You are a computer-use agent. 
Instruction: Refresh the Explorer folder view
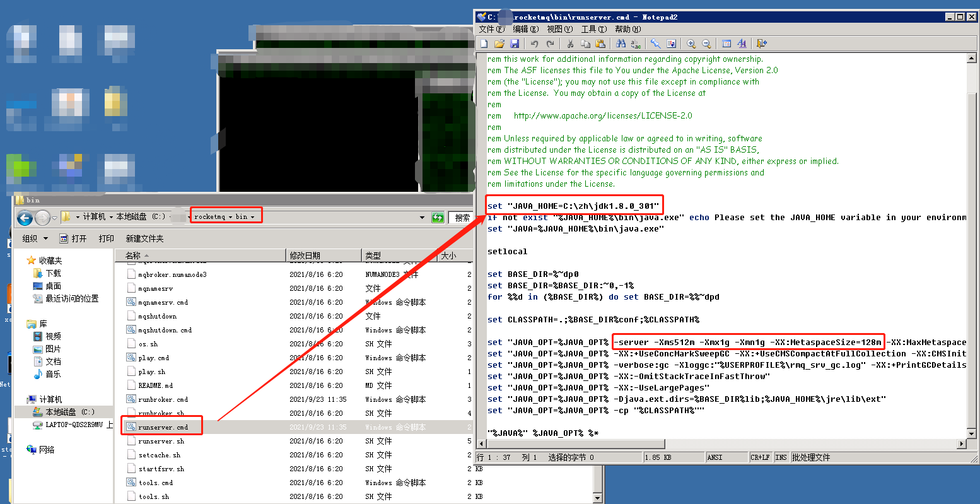coord(438,218)
